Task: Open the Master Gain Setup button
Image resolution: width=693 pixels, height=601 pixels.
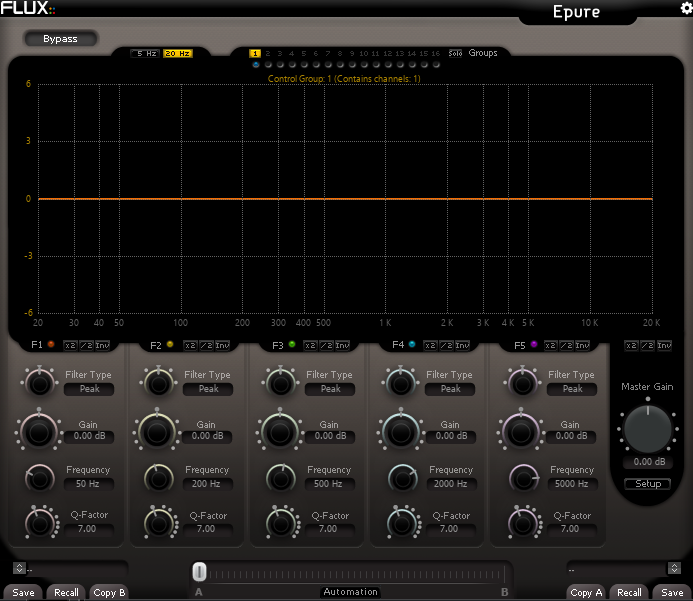Action: pos(648,484)
